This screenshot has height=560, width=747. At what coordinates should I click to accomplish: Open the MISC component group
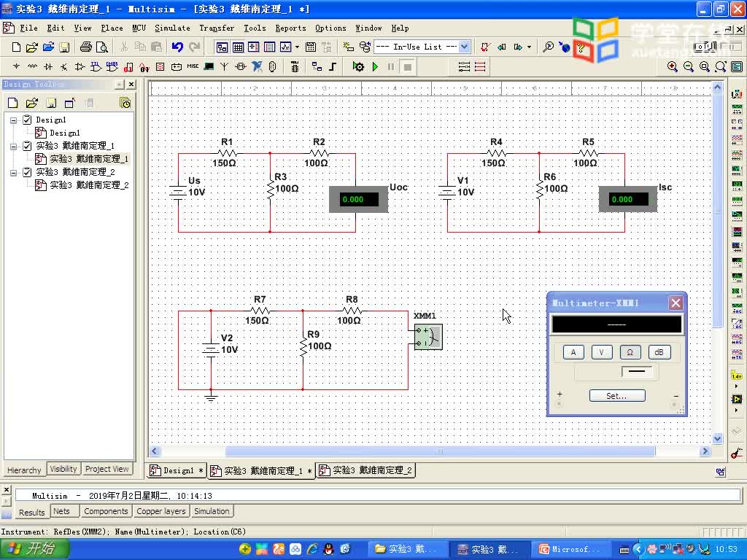(193, 66)
